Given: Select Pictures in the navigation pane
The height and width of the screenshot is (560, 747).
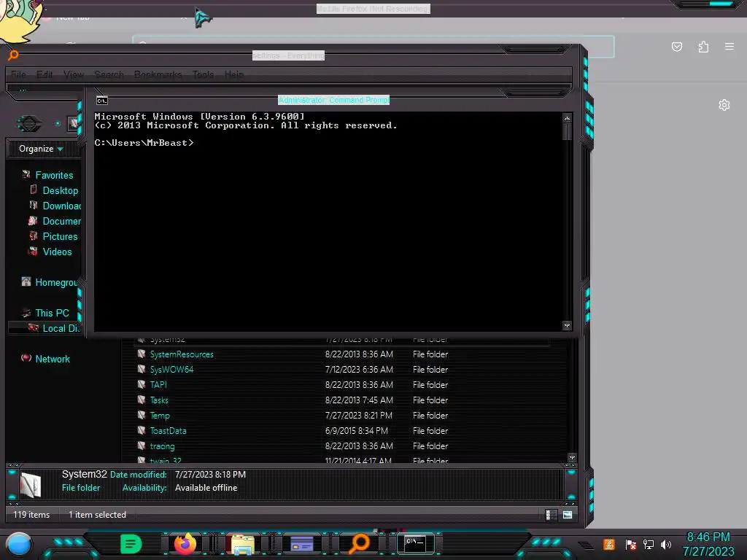Looking at the screenshot, I should [60, 237].
